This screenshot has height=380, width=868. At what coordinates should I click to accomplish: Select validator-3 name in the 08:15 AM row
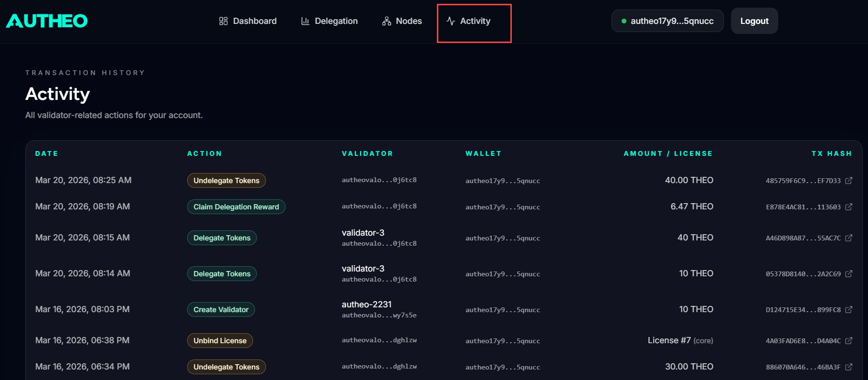[363, 233]
